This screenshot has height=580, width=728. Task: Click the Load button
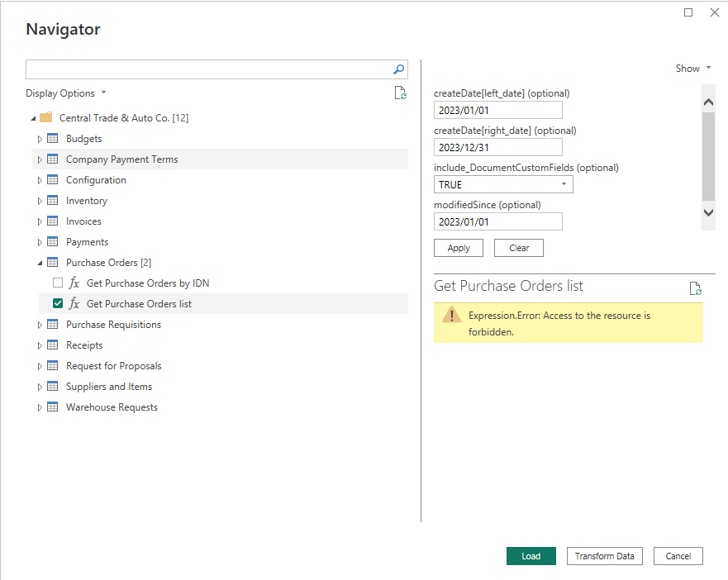click(x=531, y=556)
